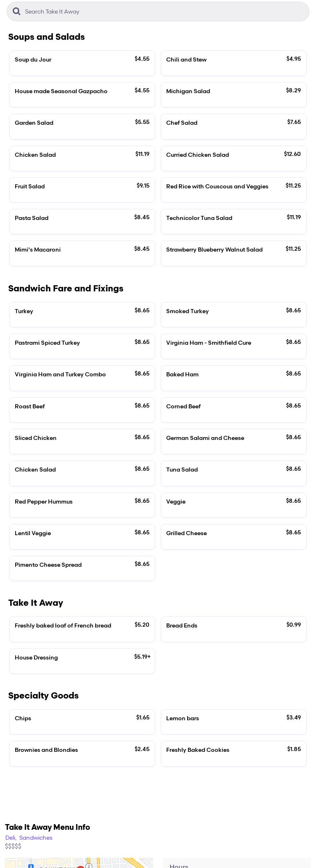Select Technicolor Tuna Salad

(234, 222)
